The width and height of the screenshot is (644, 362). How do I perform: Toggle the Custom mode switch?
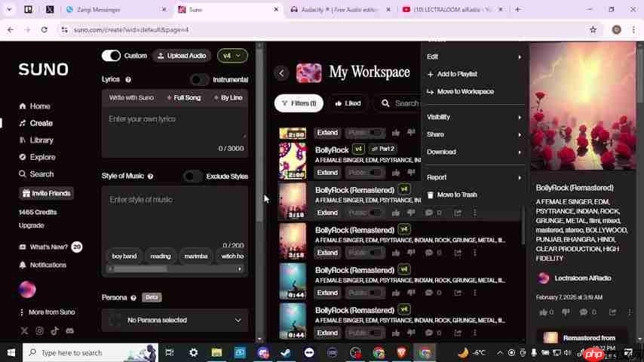112,56
